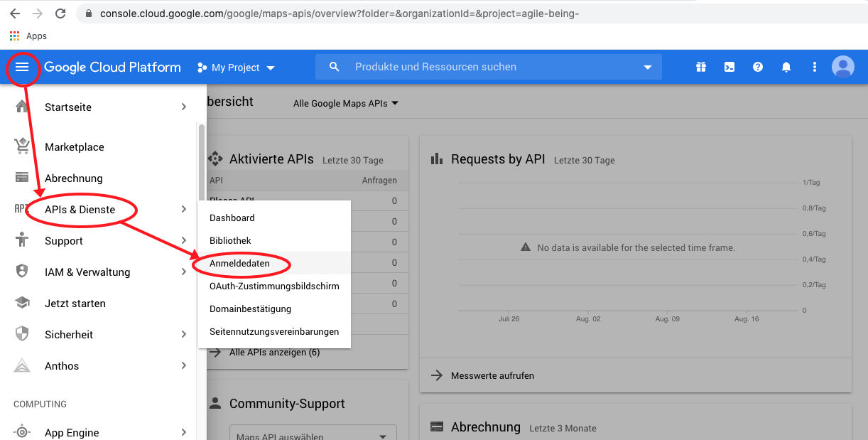Click the warning triangle in the chart

click(526, 247)
